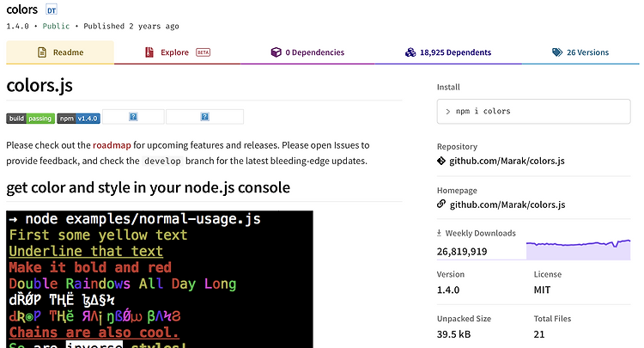Click the DT TypeScript definitions badge
This screenshot has height=348, width=644.
point(52,9)
